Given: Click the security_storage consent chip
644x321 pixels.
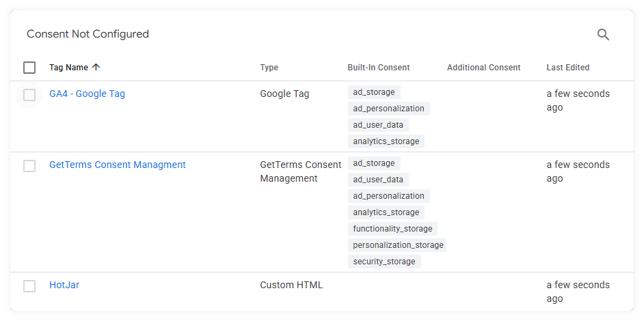Looking at the screenshot, I should tap(384, 262).
